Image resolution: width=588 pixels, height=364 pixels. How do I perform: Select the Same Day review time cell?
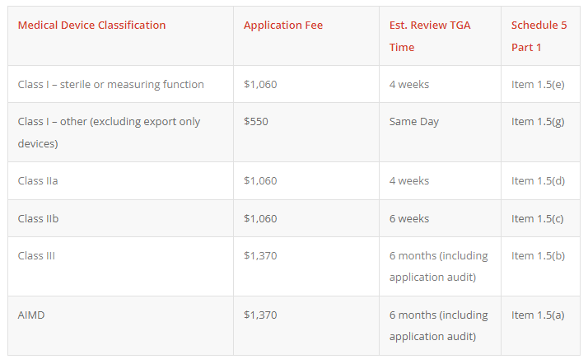pyautogui.click(x=414, y=122)
